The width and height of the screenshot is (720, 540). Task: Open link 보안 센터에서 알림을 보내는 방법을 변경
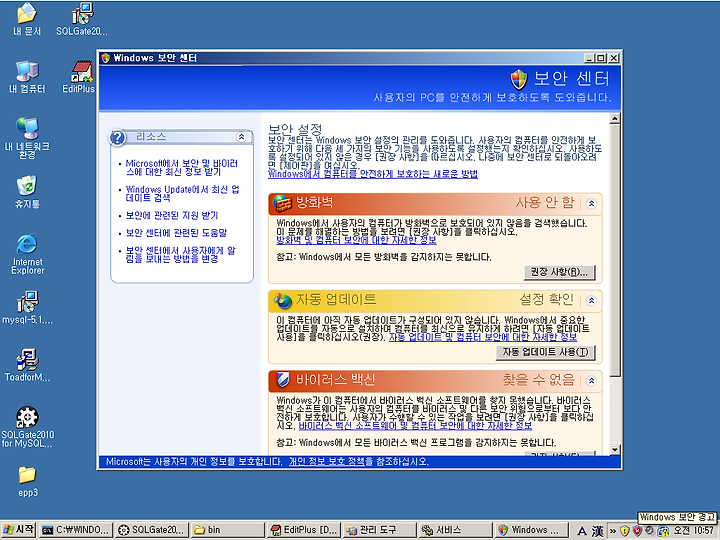(x=180, y=255)
